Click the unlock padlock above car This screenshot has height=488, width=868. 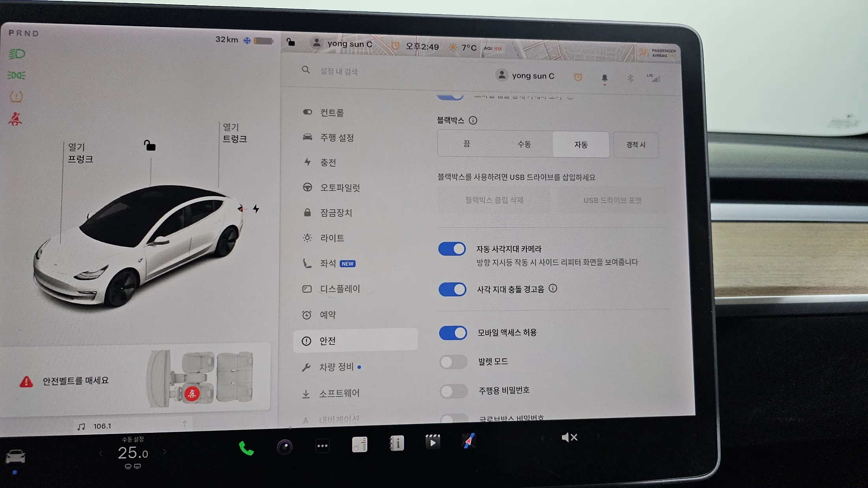pyautogui.click(x=150, y=145)
